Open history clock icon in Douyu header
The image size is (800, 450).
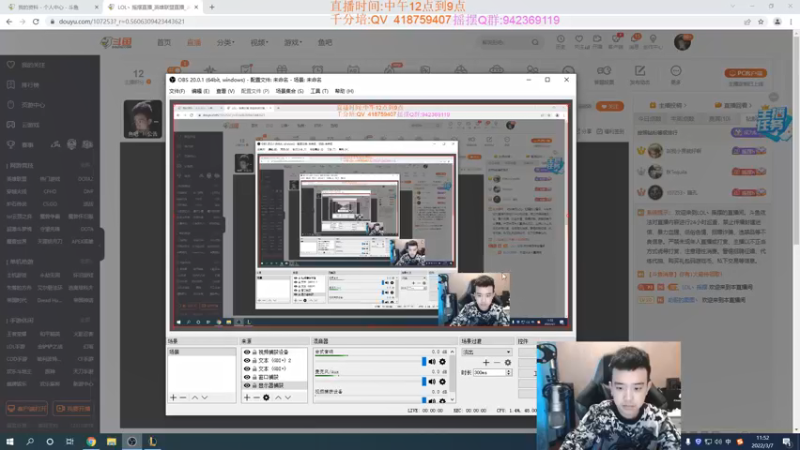[x=560, y=41]
